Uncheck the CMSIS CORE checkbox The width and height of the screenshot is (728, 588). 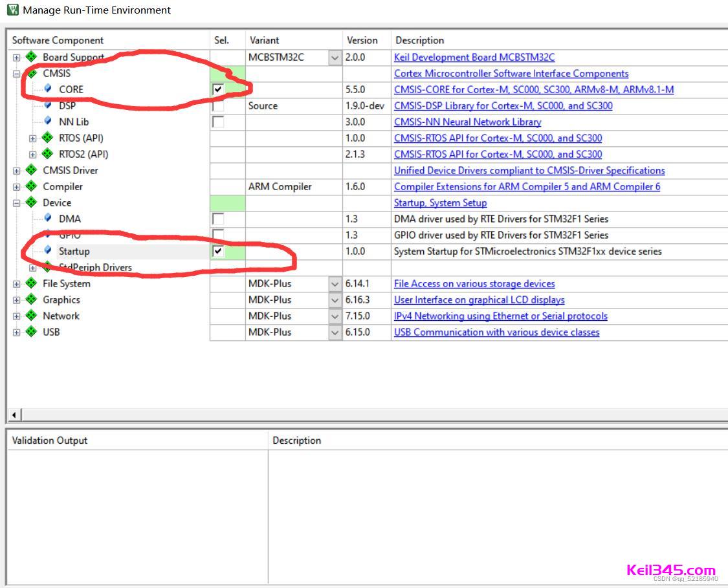pyautogui.click(x=218, y=89)
